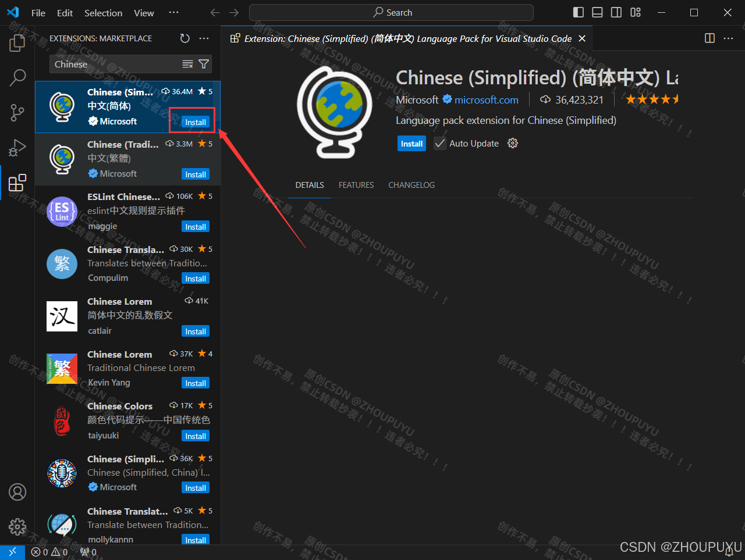Viewport: 745px width, 560px height.
Task: Open the extensions filter funnel
Action: [204, 64]
